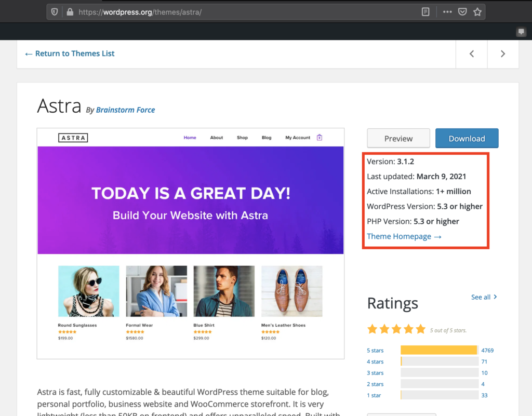Click '5 out of 5 stars.' text
532x416 pixels.
pyautogui.click(x=448, y=330)
